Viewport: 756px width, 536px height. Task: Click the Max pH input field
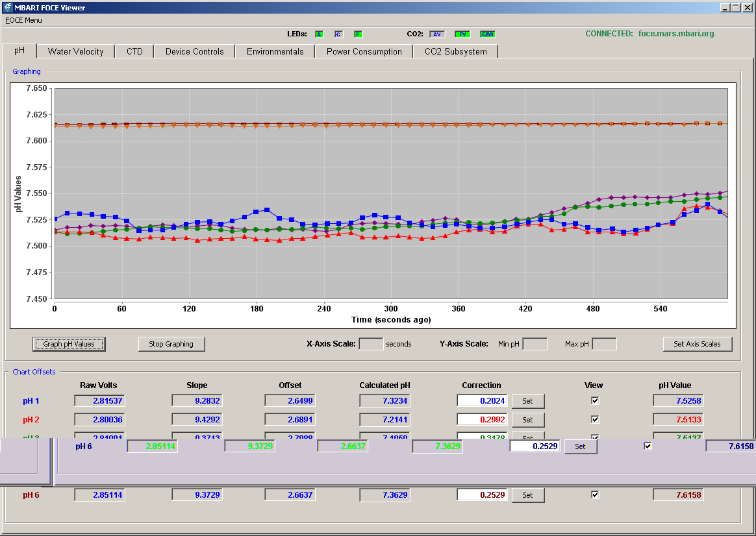604,344
